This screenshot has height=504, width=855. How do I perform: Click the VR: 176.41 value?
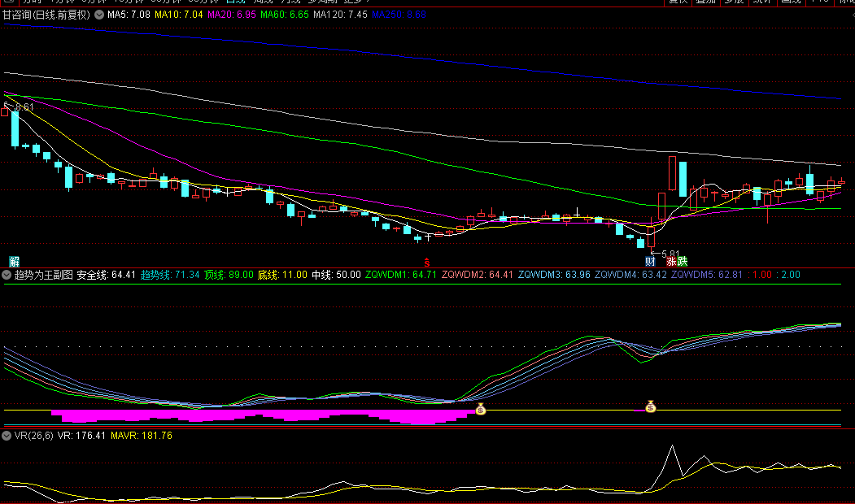tap(82, 436)
